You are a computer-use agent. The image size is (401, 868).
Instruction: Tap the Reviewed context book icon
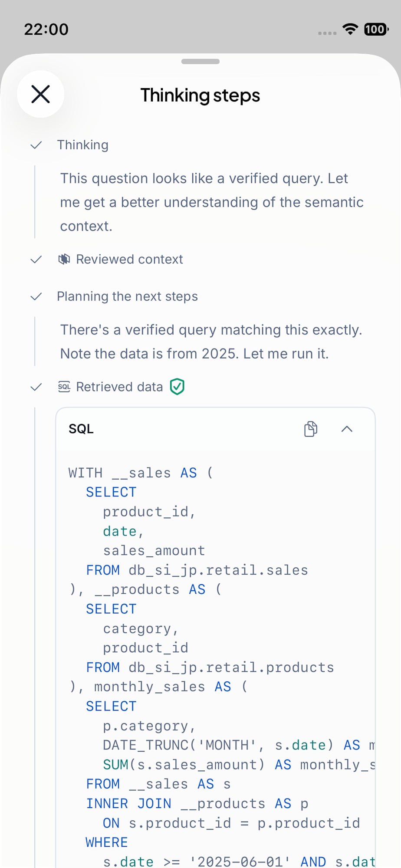(64, 259)
